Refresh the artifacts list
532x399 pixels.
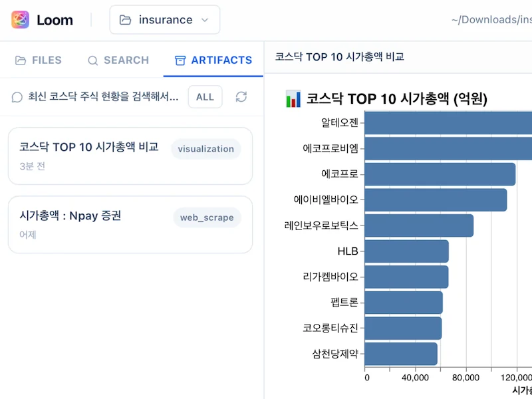click(x=241, y=97)
